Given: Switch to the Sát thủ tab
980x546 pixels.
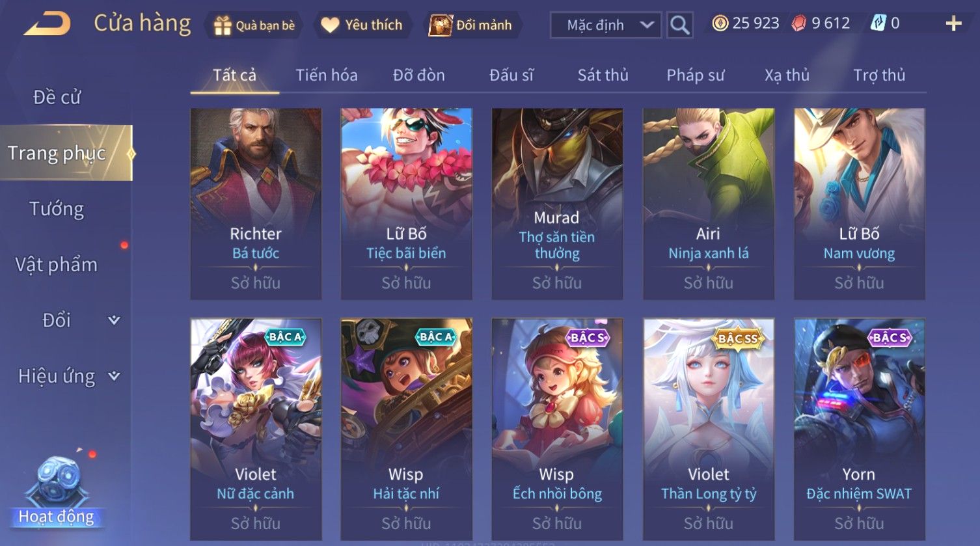Looking at the screenshot, I should pos(603,75).
